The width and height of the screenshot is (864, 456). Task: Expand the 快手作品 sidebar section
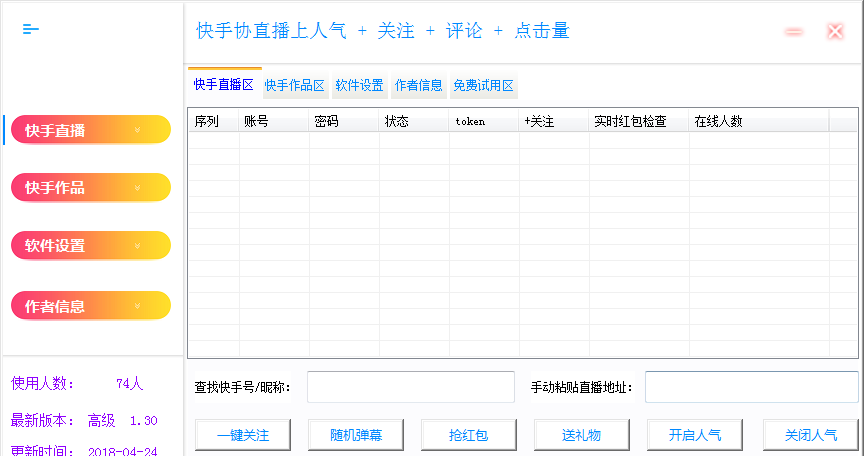[x=91, y=188]
